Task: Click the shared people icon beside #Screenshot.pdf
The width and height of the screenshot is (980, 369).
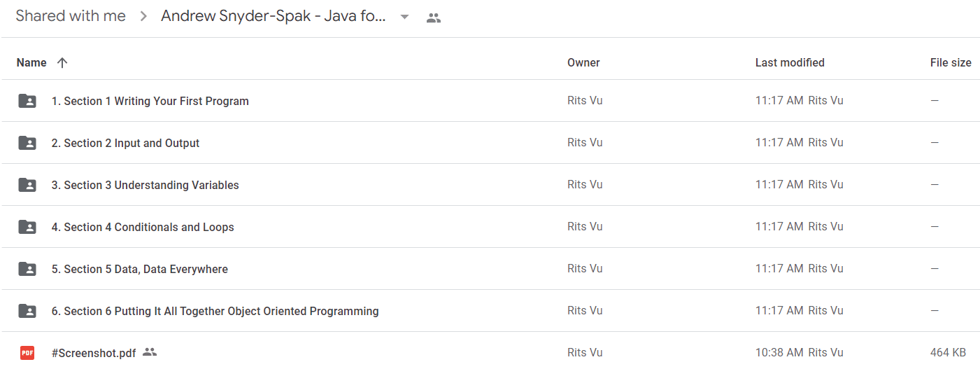Action: 149,352
